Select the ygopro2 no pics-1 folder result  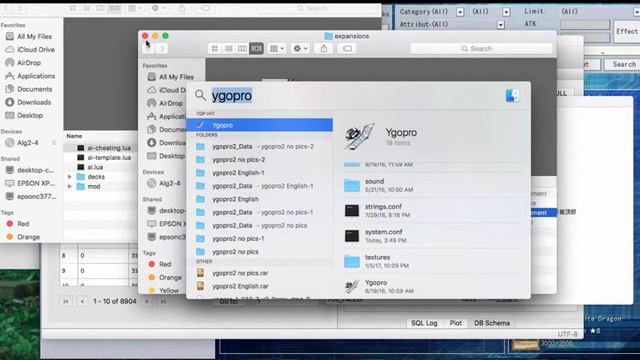coord(259,238)
